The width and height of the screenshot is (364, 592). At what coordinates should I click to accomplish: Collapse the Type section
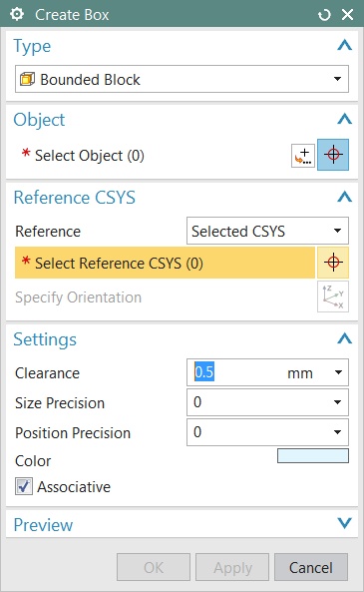pyautogui.click(x=344, y=45)
